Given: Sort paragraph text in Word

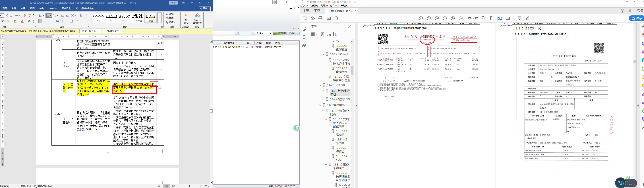Looking at the screenshot, I should click(x=81, y=16).
